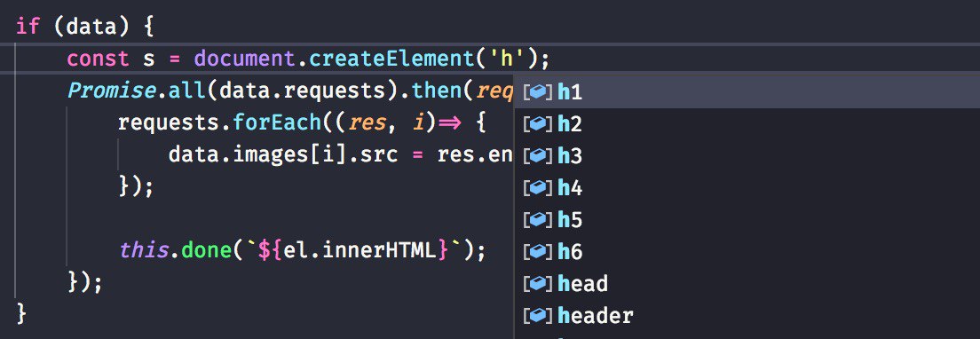Screen dimensions: 980x339
Task: Click the forEach method call
Action: [277, 123]
